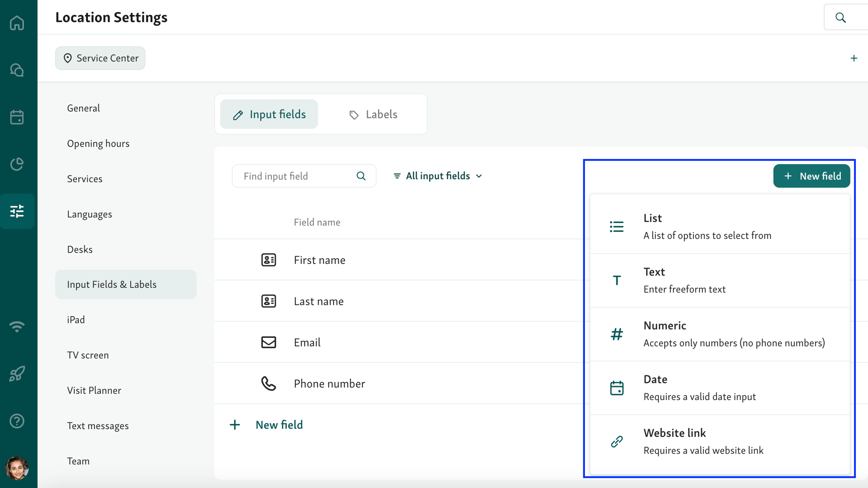Click the profile avatar at sidebar bottom

pos(17,468)
